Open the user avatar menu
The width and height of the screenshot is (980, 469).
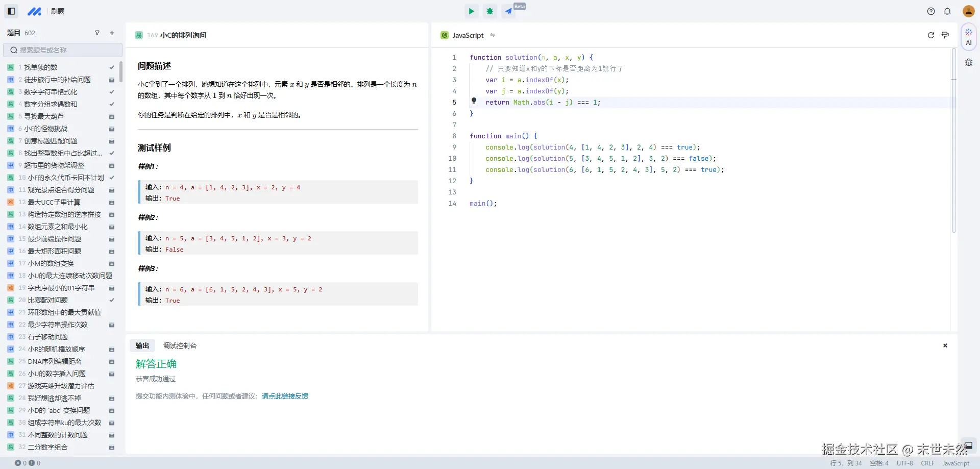click(x=968, y=11)
